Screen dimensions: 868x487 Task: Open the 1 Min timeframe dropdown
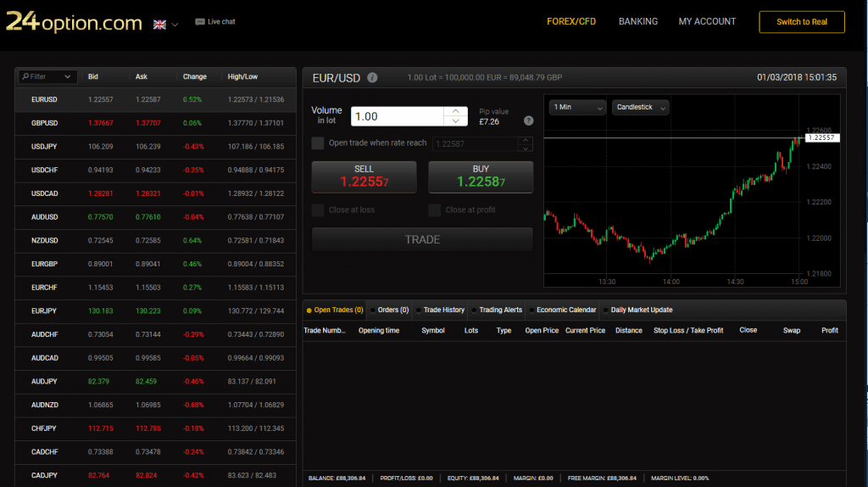click(x=577, y=108)
